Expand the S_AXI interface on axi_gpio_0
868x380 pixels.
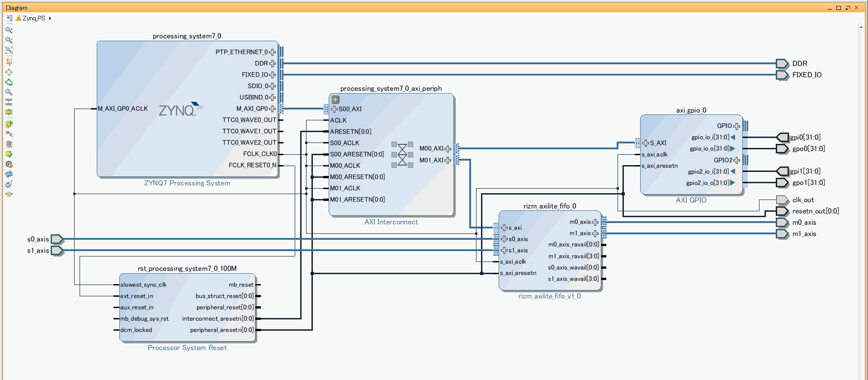point(646,143)
